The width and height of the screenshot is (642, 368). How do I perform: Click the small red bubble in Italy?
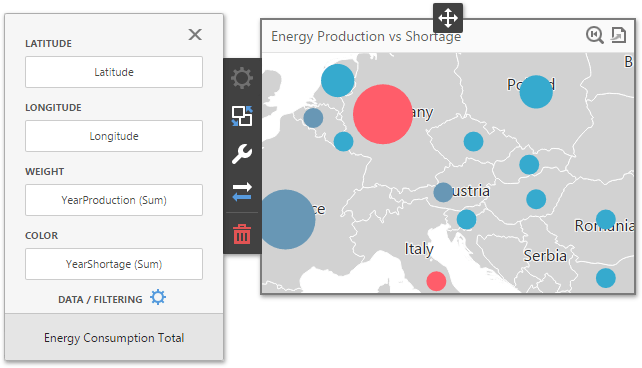tap(436, 281)
